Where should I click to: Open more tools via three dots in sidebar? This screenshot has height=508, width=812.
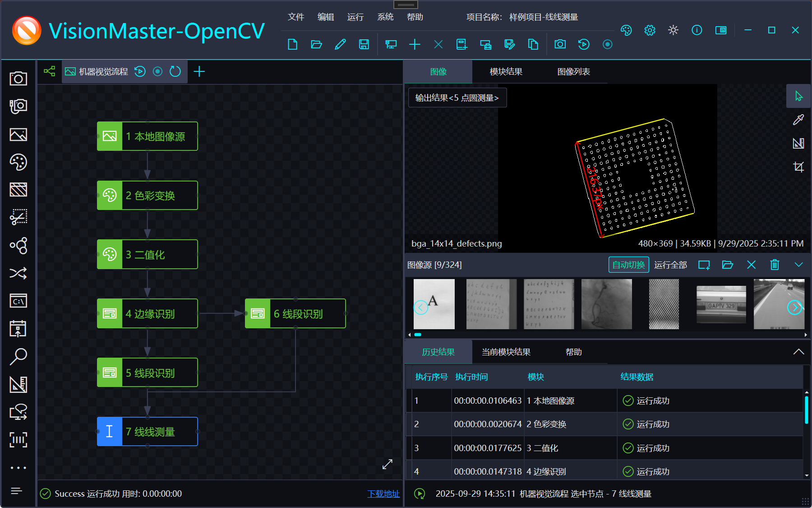[x=18, y=468]
